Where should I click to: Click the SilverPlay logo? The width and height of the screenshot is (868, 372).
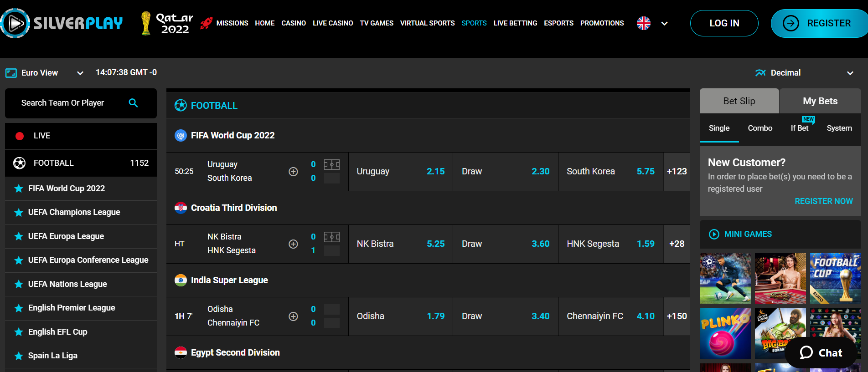click(x=62, y=23)
